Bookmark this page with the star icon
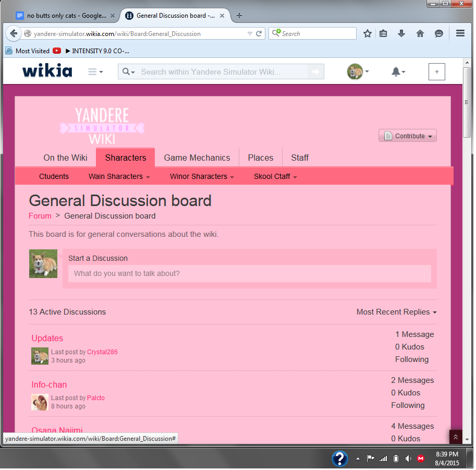Screen dimensions: 476x470 click(x=368, y=33)
